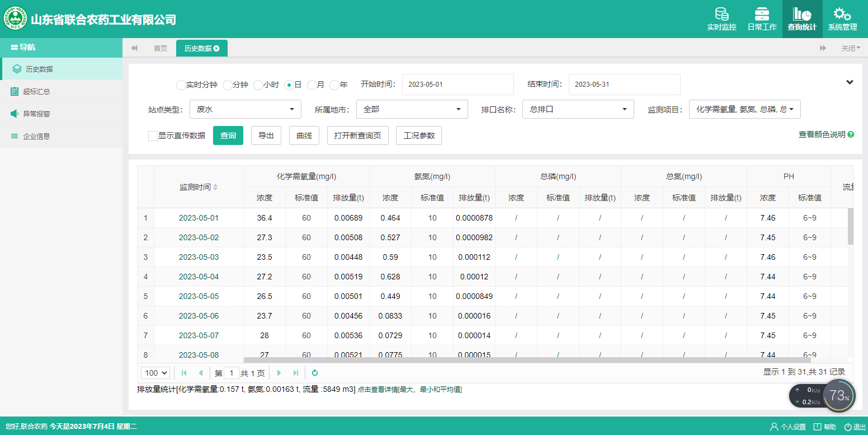The width and height of the screenshot is (868, 435).
Task: Click the pagination refresh icon
Action: (315, 373)
